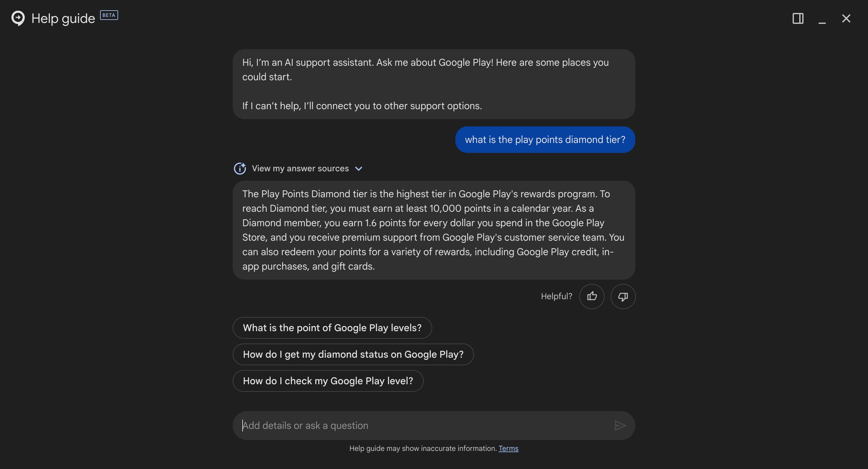Collapse the answer sources section
Screen dimensions: 868x469
300,169
